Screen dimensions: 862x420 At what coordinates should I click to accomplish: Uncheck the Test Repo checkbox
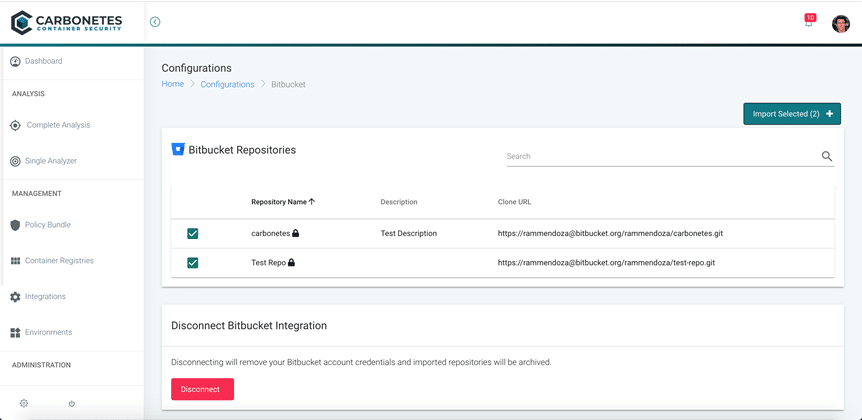(192, 263)
